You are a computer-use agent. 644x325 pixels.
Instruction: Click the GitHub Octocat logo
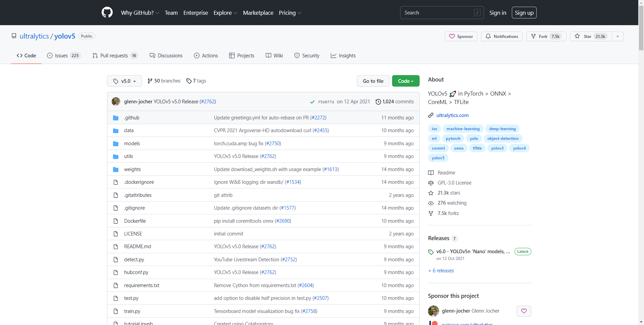(107, 12)
